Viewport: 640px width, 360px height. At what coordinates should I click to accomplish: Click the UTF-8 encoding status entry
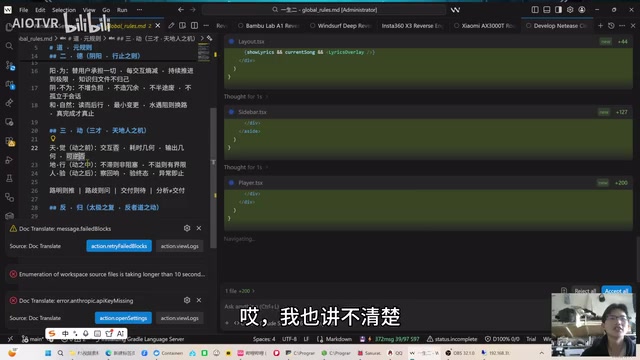point(289,339)
